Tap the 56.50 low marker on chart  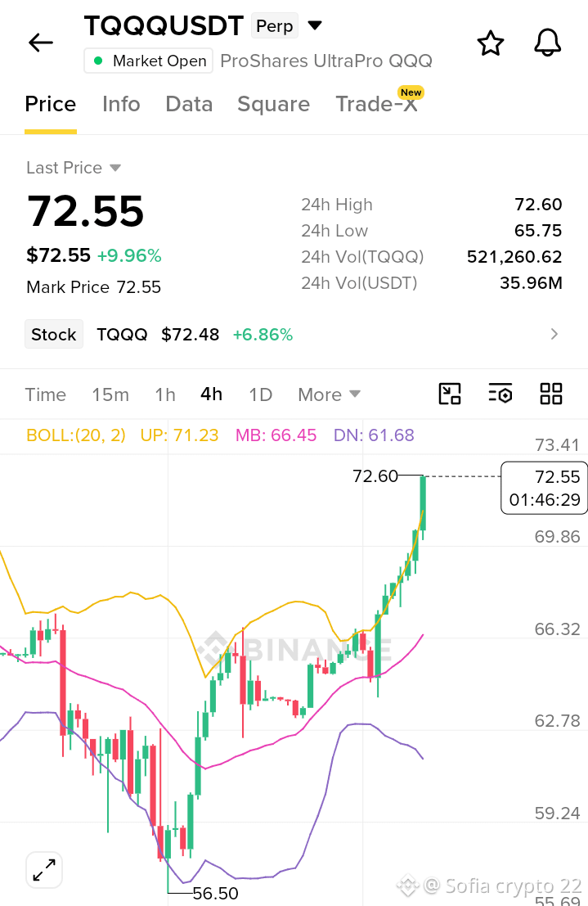pos(215,893)
